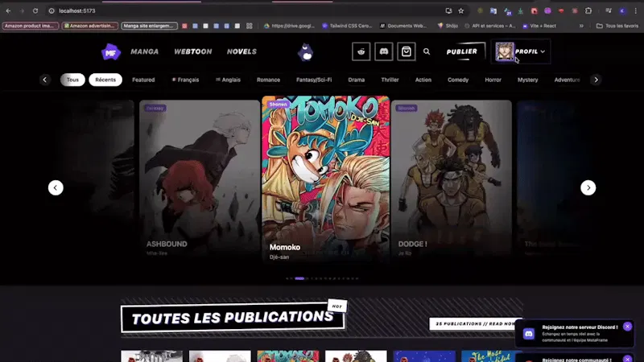The width and height of the screenshot is (644, 362).
Task: Select the Adventure genre filter
Action: click(x=567, y=80)
